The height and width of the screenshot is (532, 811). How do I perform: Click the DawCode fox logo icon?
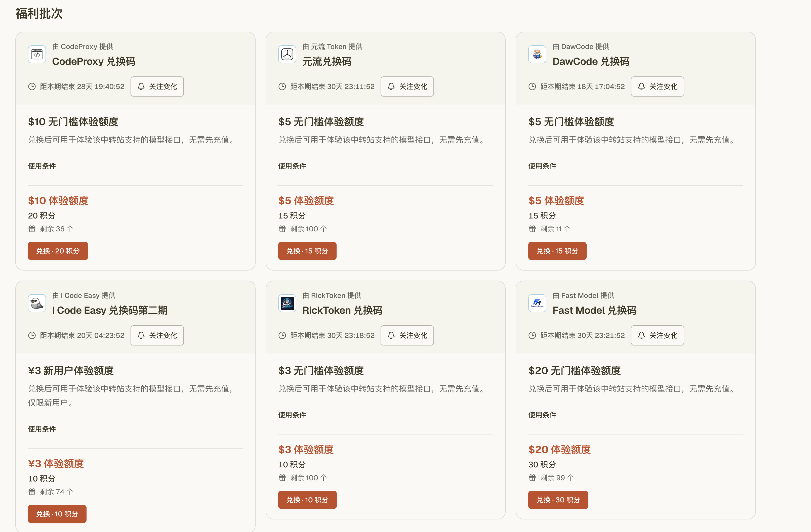pyautogui.click(x=537, y=54)
